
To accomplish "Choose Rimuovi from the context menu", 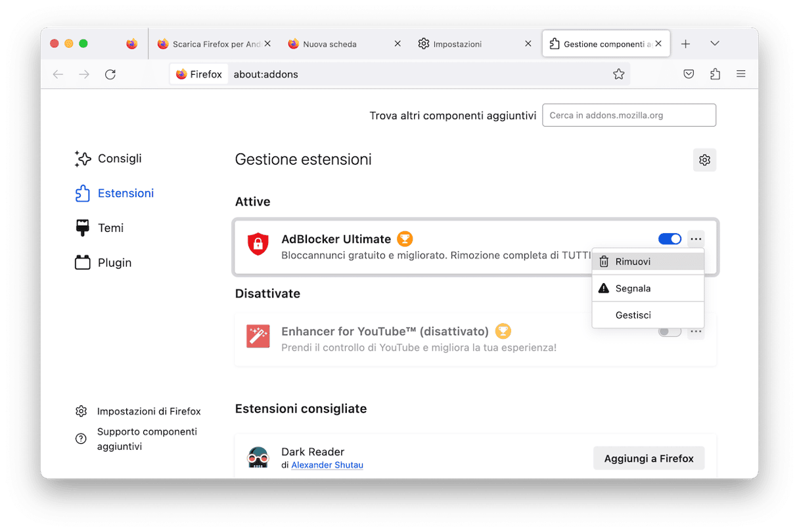I will [x=633, y=261].
